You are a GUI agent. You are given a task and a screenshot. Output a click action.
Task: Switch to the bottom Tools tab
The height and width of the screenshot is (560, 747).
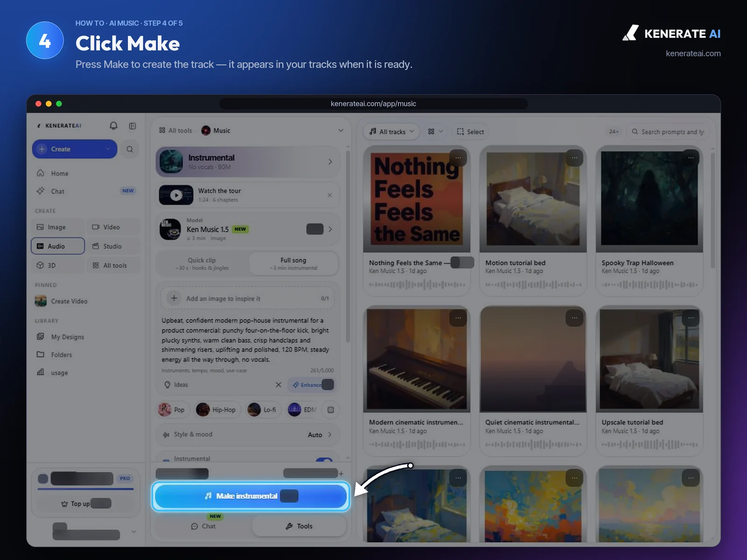pyautogui.click(x=299, y=526)
